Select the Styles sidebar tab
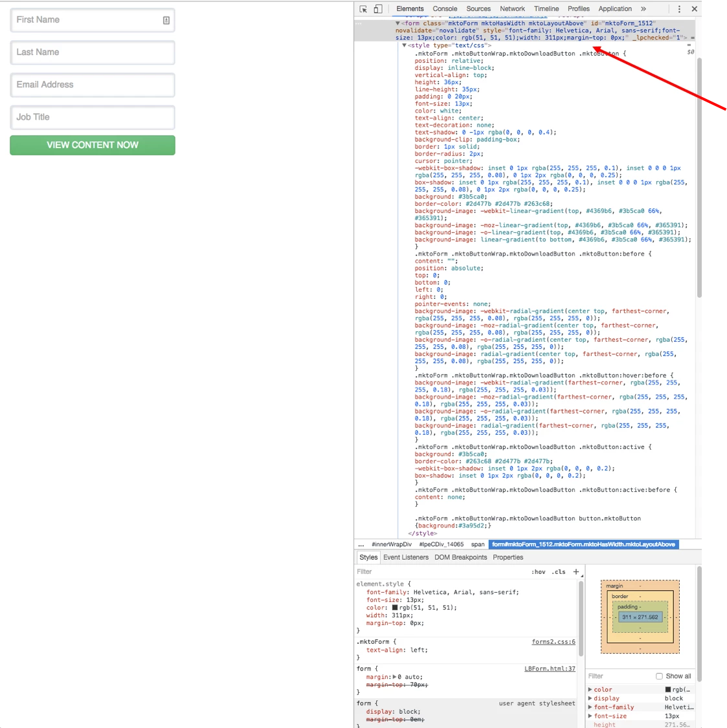This screenshot has width=727, height=728. point(368,557)
